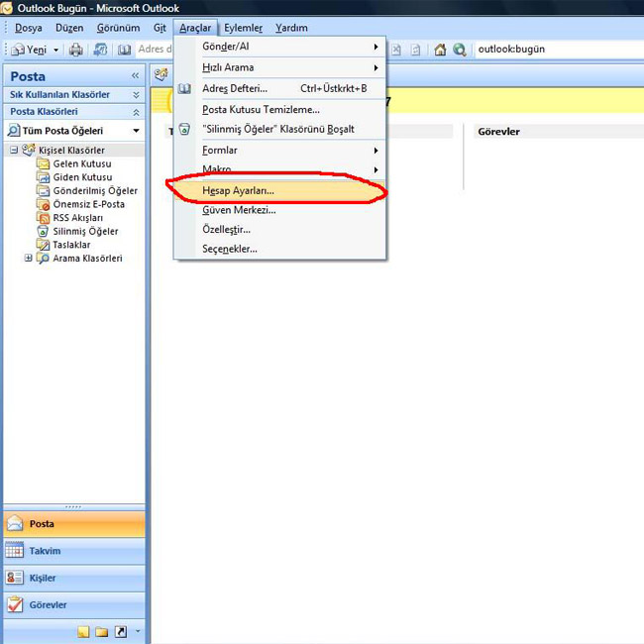Open the Hızlı Arama submenu

pos(279,67)
